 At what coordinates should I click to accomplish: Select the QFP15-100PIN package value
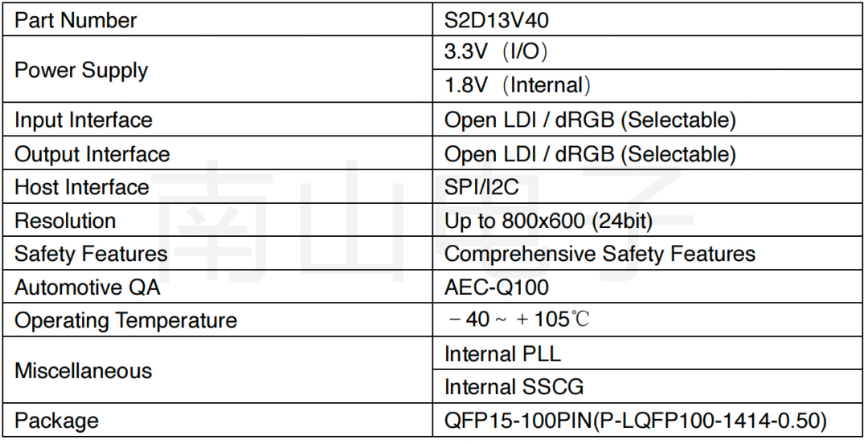[x=636, y=421]
